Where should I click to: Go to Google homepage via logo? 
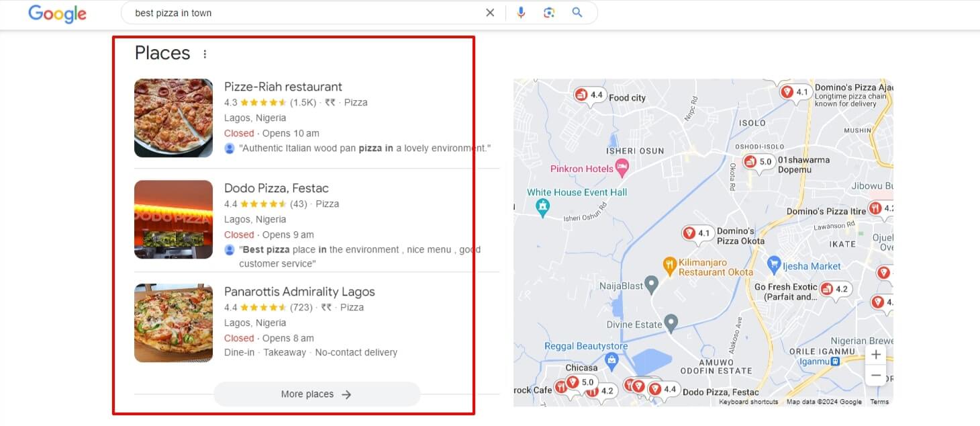coord(57,13)
